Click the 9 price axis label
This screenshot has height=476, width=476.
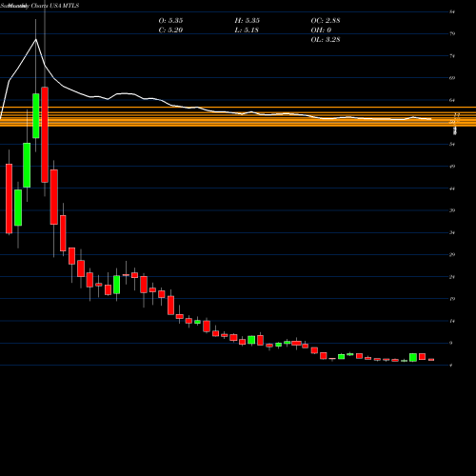[451, 343]
